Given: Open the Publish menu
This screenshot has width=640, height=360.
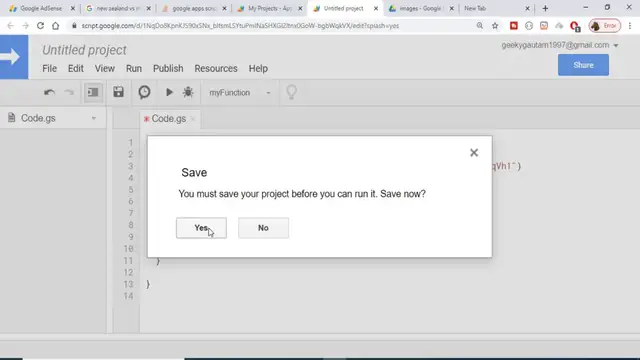Looking at the screenshot, I should (168, 69).
